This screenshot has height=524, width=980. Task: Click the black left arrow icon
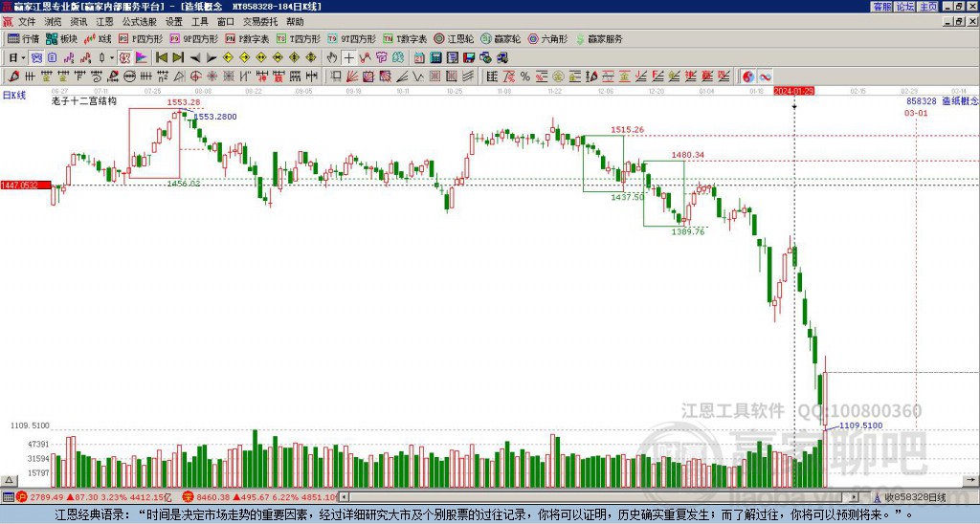(195, 58)
